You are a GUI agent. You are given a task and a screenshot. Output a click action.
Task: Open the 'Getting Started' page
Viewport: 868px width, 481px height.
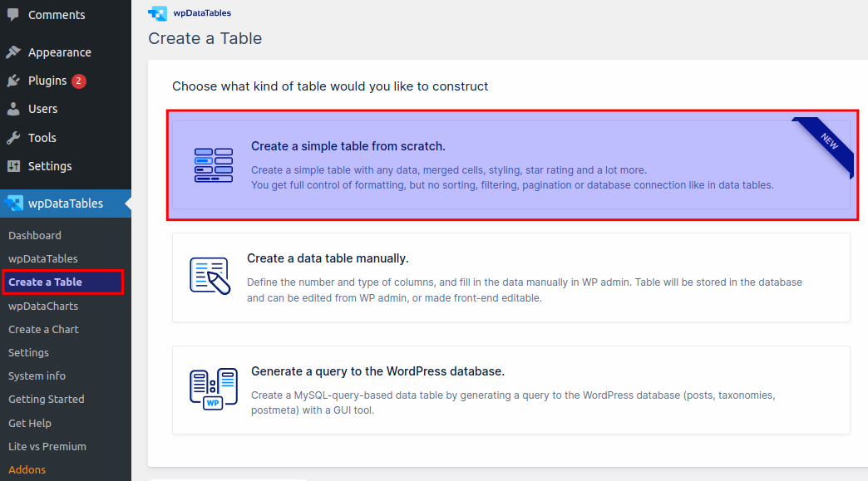tap(46, 399)
